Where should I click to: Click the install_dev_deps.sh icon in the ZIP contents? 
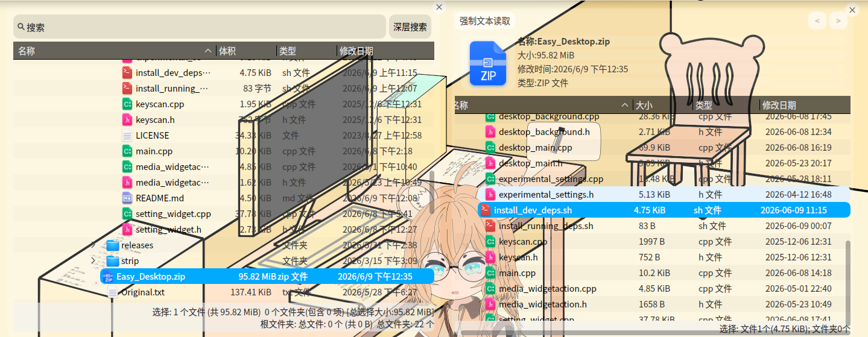pyautogui.click(x=486, y=210)
